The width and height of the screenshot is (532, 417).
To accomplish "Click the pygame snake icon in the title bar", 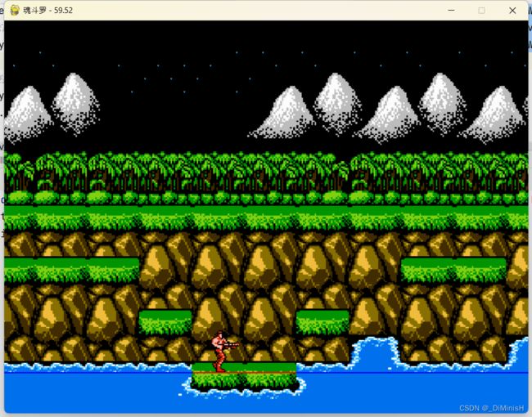I will pyautogui.click(x=15, y=10).
